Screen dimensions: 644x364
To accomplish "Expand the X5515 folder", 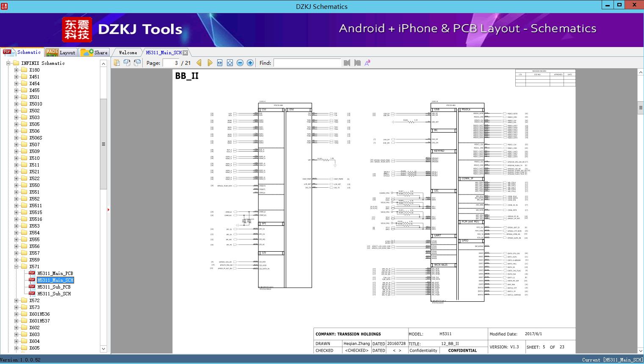I will click(16, 212).
